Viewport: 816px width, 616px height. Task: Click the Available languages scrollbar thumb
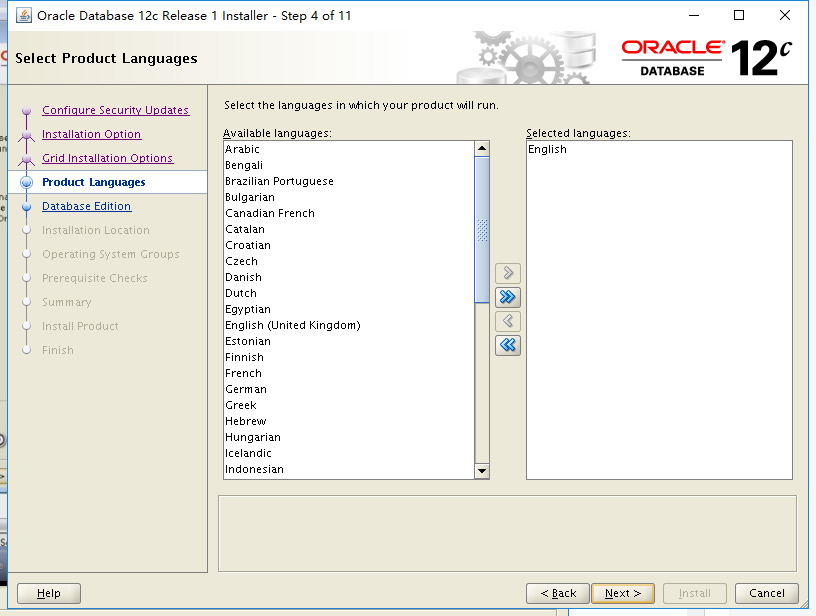[482, 229]
